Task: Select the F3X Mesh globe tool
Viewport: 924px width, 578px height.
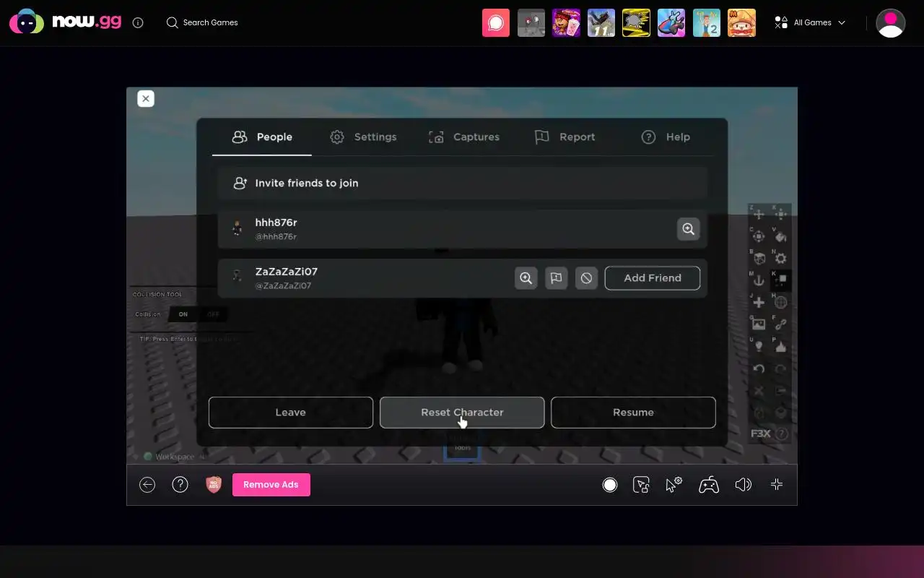Action: click(x=780, y=302)
